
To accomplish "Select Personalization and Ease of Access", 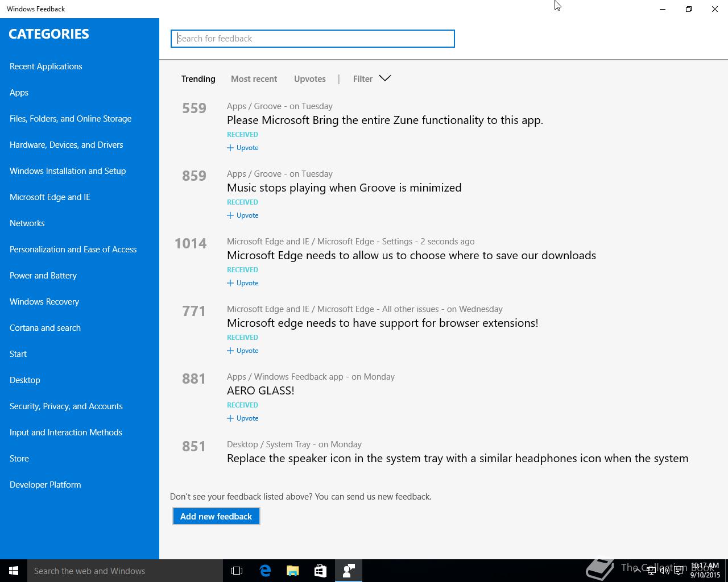I will click(73, 250).
